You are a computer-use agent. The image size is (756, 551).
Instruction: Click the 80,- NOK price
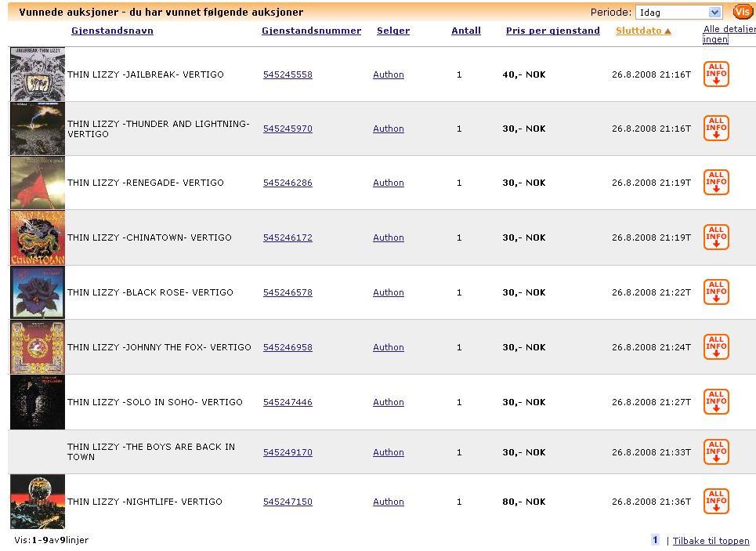(x=524, y=502)
